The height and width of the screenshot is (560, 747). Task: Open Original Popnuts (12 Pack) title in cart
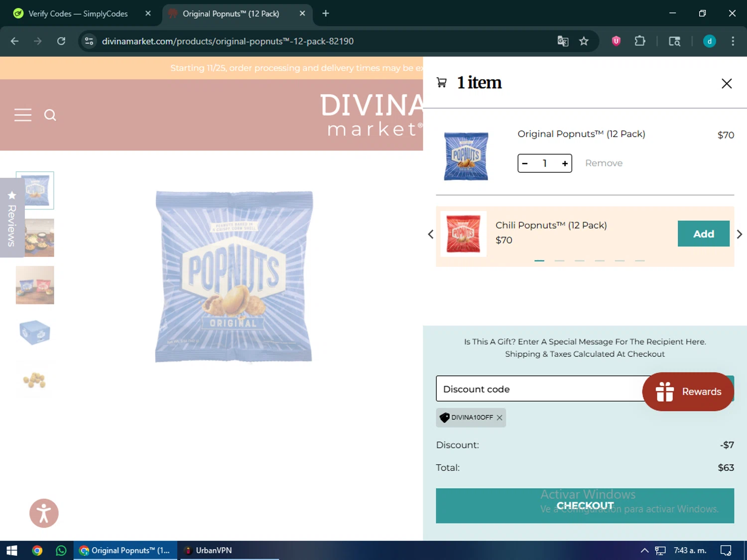click(581, 134)
